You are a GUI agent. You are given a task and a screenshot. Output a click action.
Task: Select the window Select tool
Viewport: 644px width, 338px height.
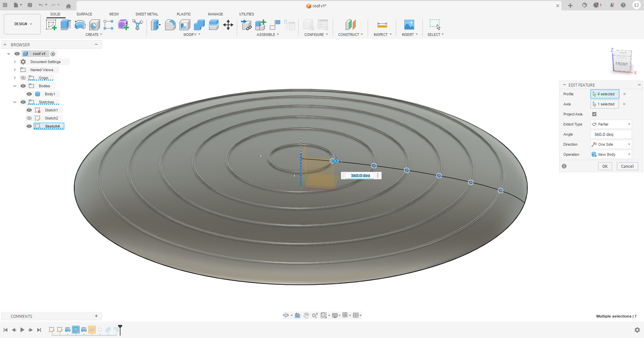[435, 25]
